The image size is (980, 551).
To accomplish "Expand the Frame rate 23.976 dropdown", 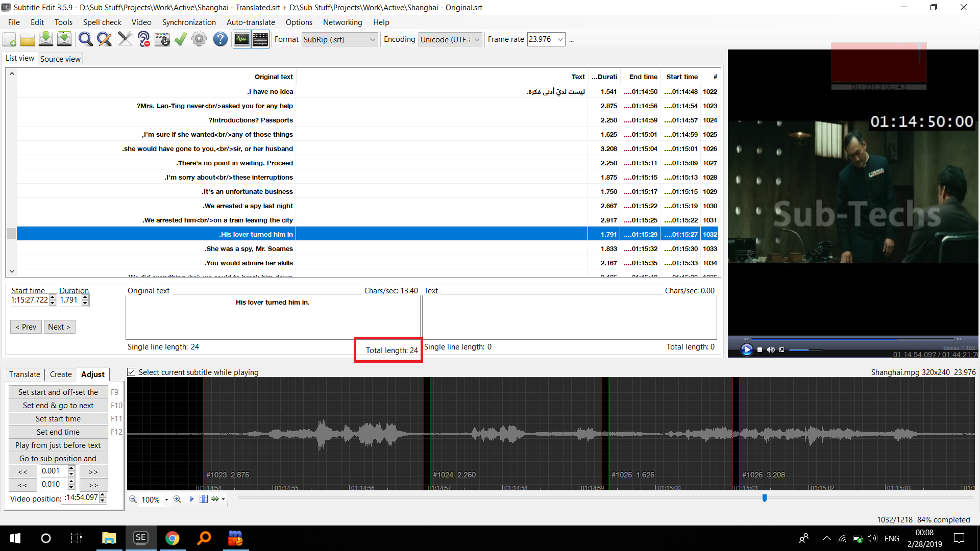I will point(560,40).
